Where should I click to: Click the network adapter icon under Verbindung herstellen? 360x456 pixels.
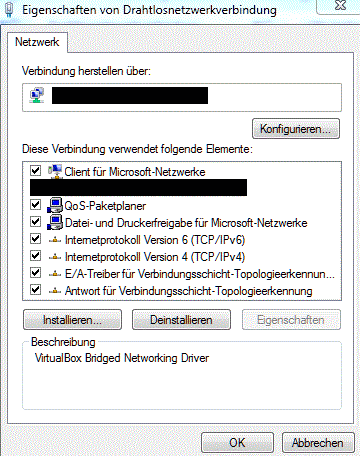[37, 96]
